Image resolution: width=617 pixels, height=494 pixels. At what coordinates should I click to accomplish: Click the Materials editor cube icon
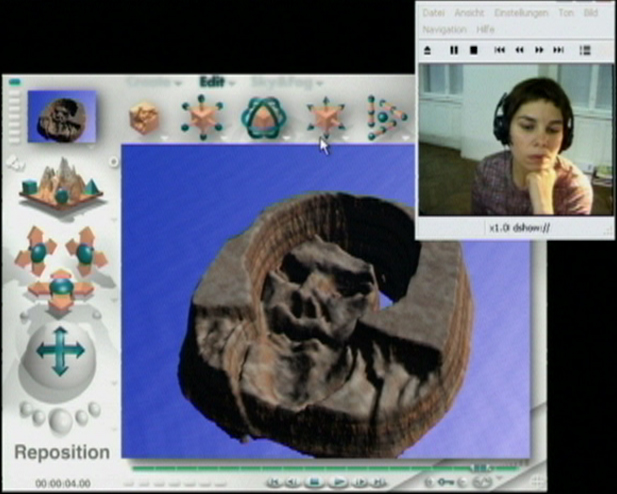[x=145, y=118]
